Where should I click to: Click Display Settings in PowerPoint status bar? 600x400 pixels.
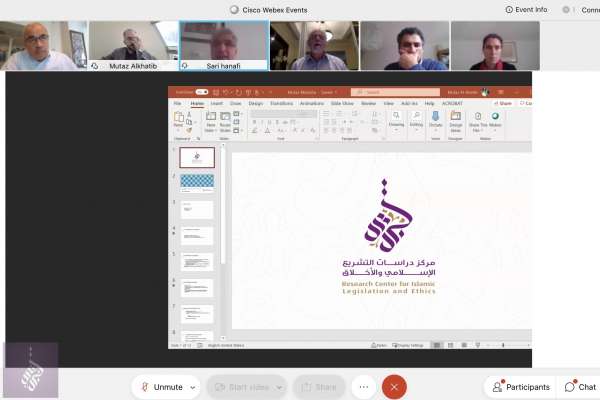408,345
